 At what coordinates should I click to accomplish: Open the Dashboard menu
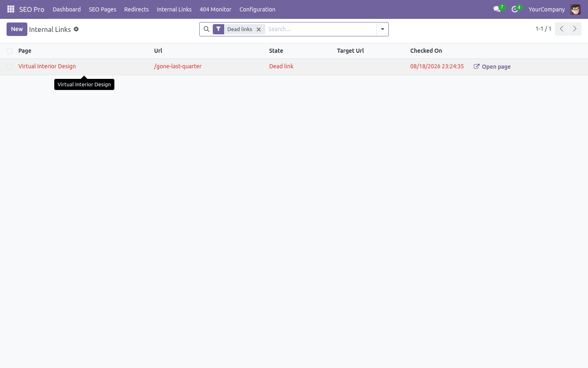pyautogui.click(x=67, y=9)
